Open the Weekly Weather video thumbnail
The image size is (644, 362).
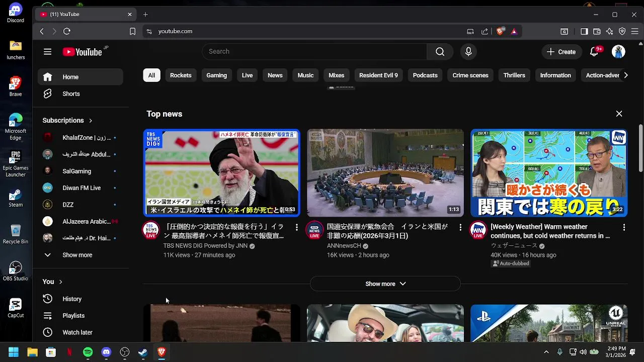tap(549, 173)
